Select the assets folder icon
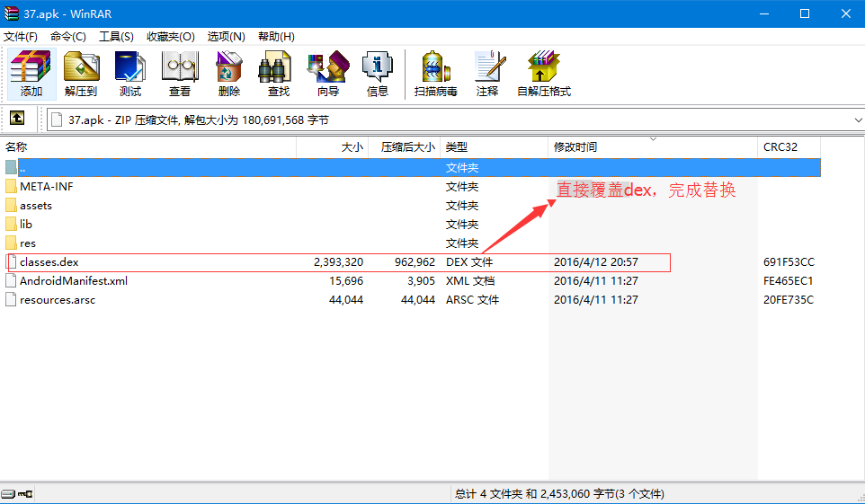Viewport: 865px width, 504px height. click(x=11, y=205)
